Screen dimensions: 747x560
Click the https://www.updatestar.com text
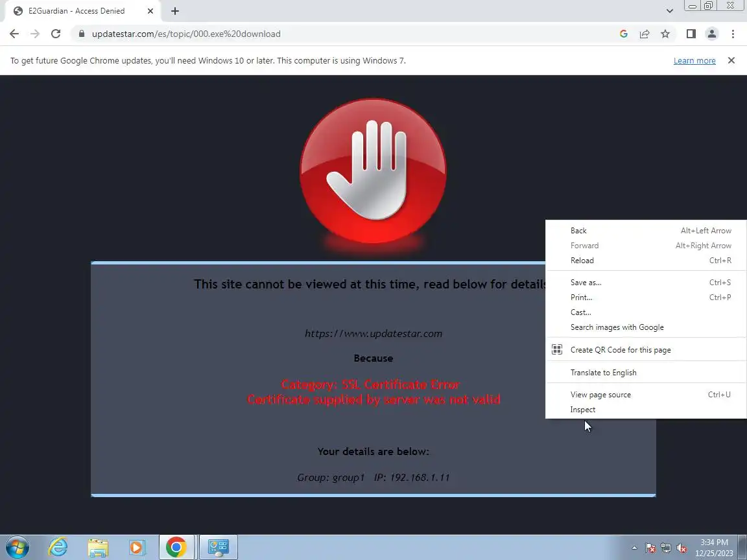(373, 333)
